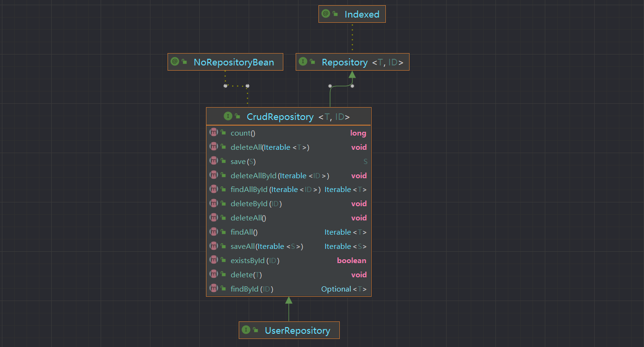The image size is (644, 347).
Task: Click the annotation icon beside NoRepositoryBean
Action: [175, 62]
